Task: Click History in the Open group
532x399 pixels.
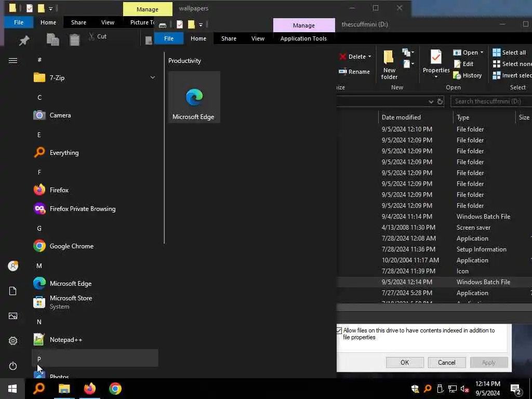Action: (468, 75)
